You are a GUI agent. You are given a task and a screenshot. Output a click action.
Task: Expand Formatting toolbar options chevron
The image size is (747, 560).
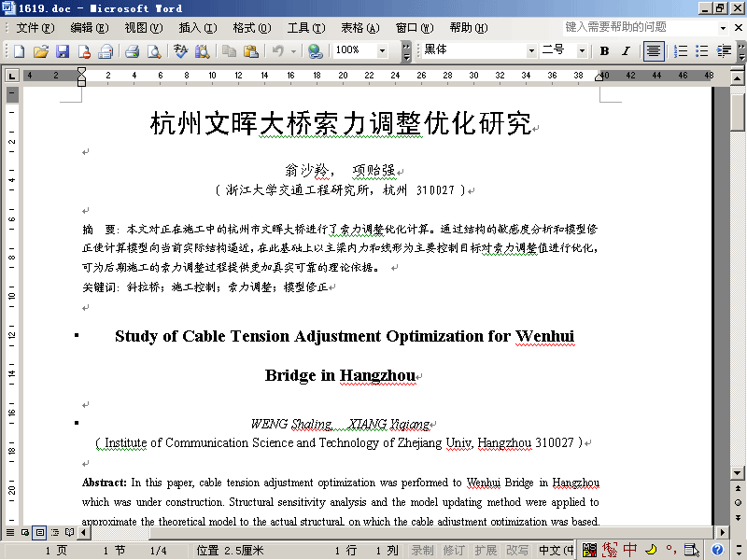740,50
